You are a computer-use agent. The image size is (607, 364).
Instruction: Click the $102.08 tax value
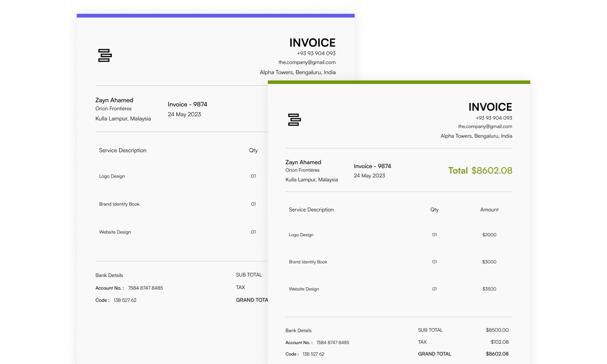pos(500,342)
